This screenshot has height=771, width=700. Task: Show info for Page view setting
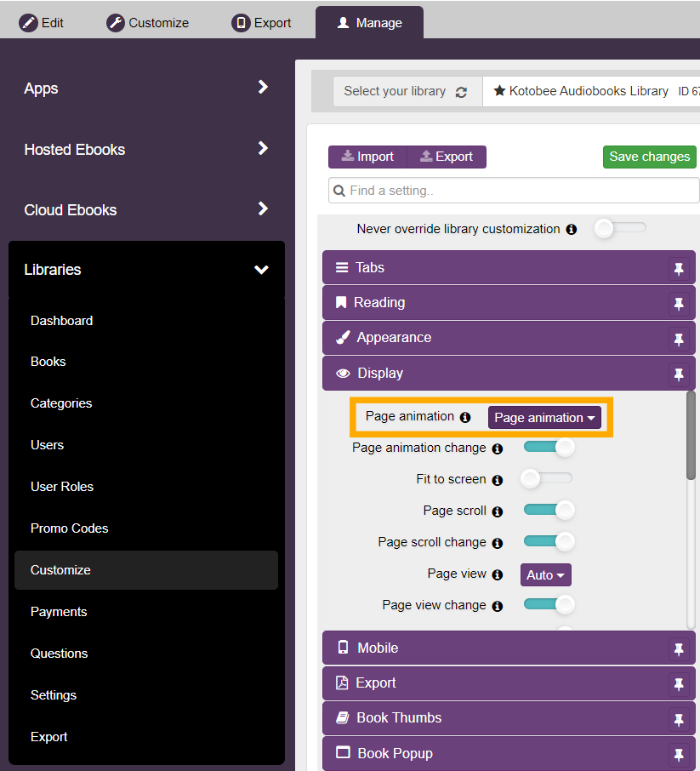(x=498, y=574)
